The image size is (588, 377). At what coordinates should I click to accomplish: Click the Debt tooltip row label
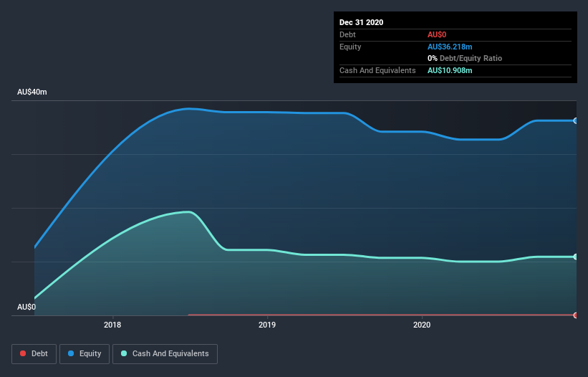[x=347, y=34]
